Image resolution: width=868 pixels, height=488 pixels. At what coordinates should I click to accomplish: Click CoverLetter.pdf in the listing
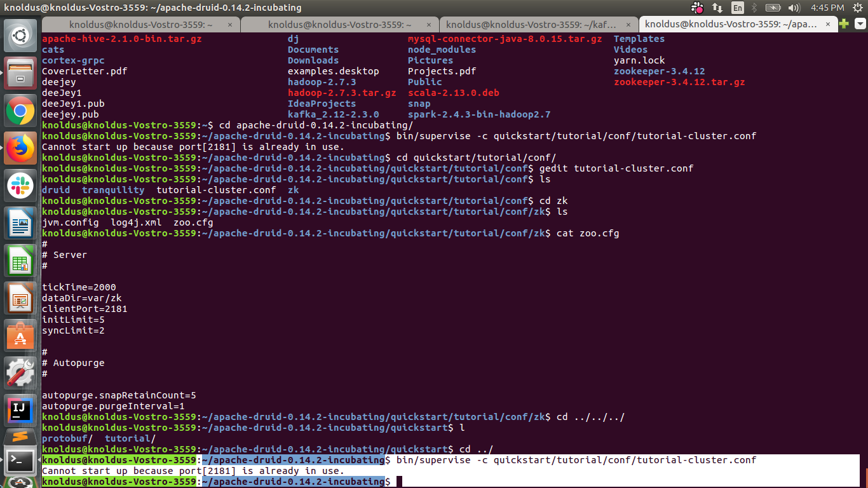tap(85, 71)
